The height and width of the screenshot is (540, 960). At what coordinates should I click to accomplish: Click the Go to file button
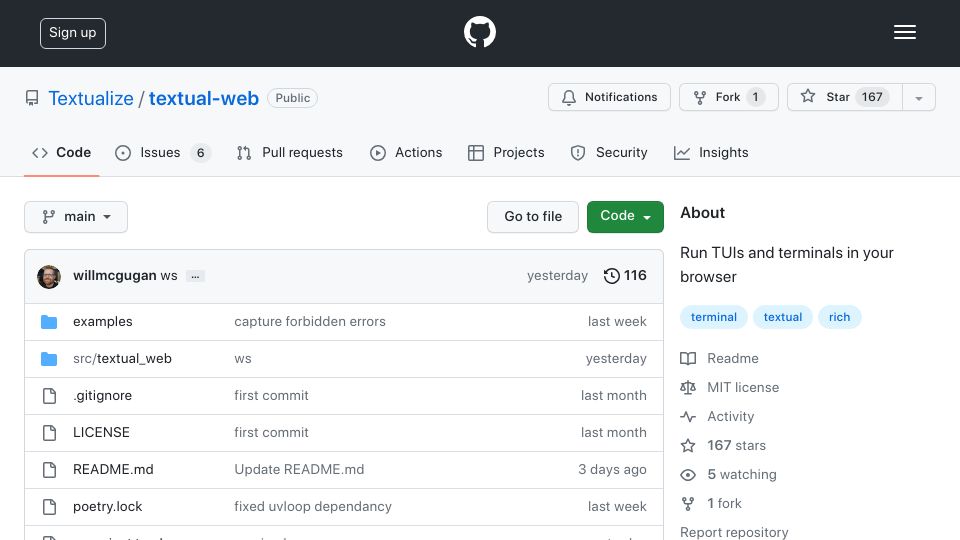pyautogui.click(x=533, y=217)
